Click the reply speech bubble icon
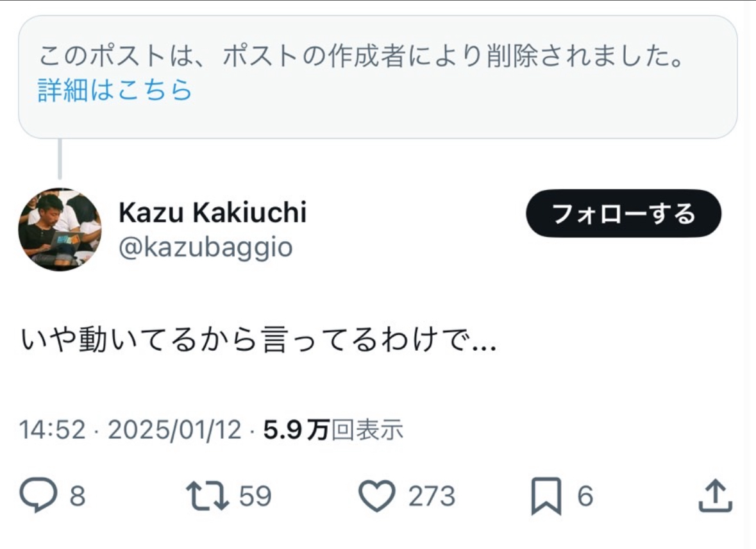756x549 pixels. tap(37, 496)
